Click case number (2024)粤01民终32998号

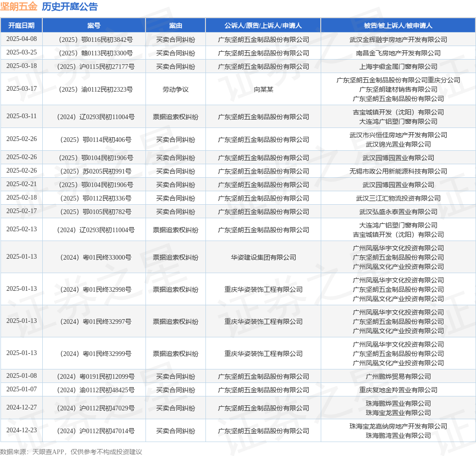pos(96,289)
